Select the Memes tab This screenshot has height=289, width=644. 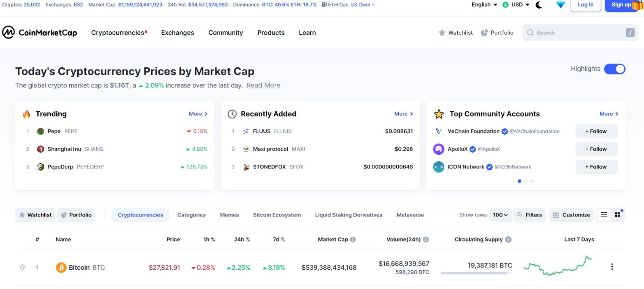[229, 215]
